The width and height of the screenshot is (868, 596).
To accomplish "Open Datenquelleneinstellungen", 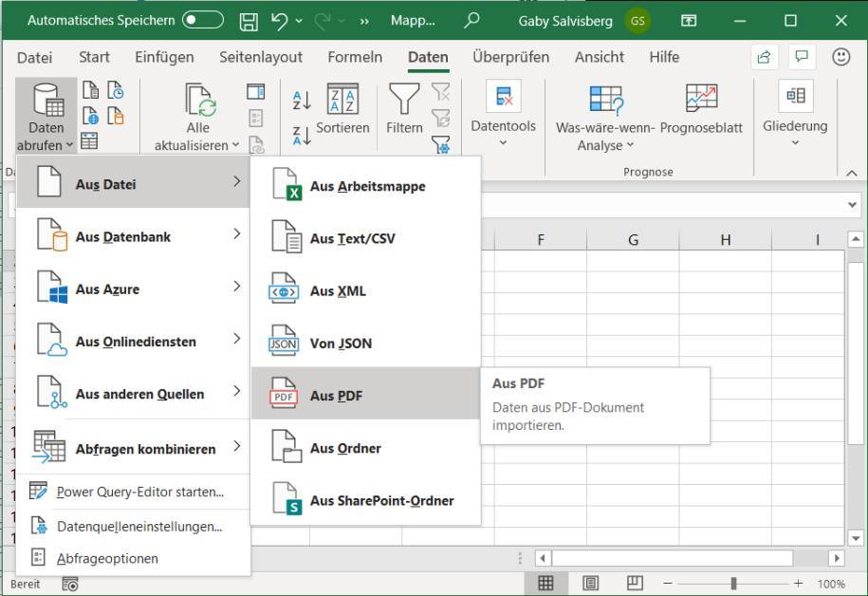I will [x=139, y=526].
